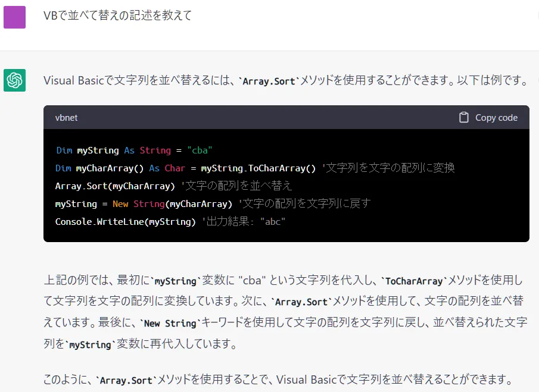Screen dimensions: 539x392
Task: Click the myString.ToCharArray() call in code
Action: tap(258, 168)
